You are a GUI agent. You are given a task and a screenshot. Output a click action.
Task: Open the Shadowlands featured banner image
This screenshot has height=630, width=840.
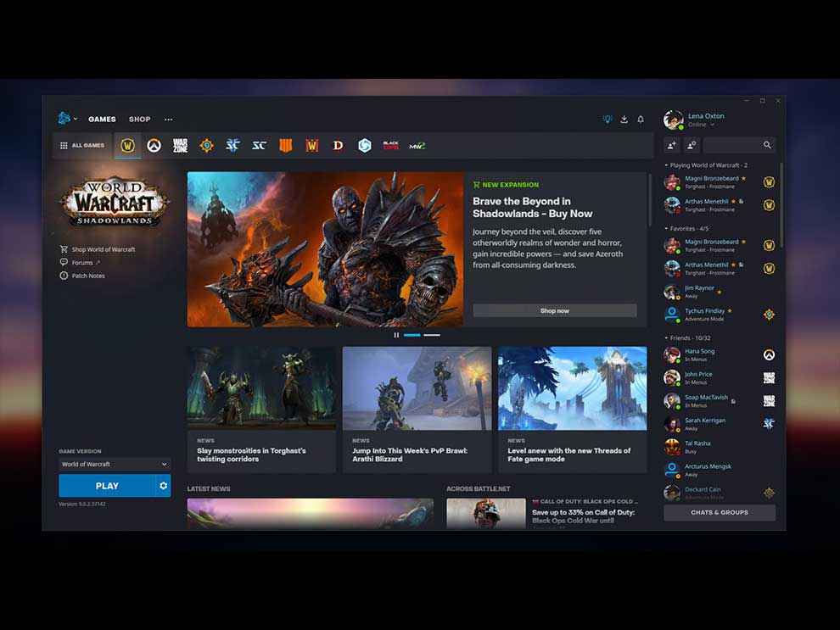tap(325, 249)
